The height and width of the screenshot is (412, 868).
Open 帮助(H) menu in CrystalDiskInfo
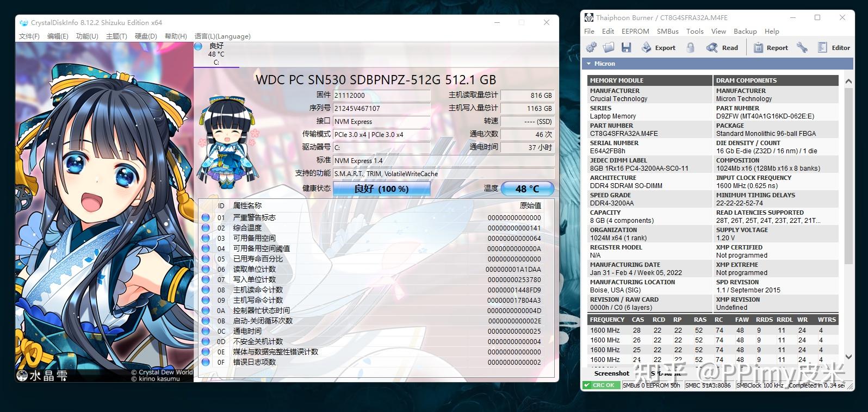point(176,36)
